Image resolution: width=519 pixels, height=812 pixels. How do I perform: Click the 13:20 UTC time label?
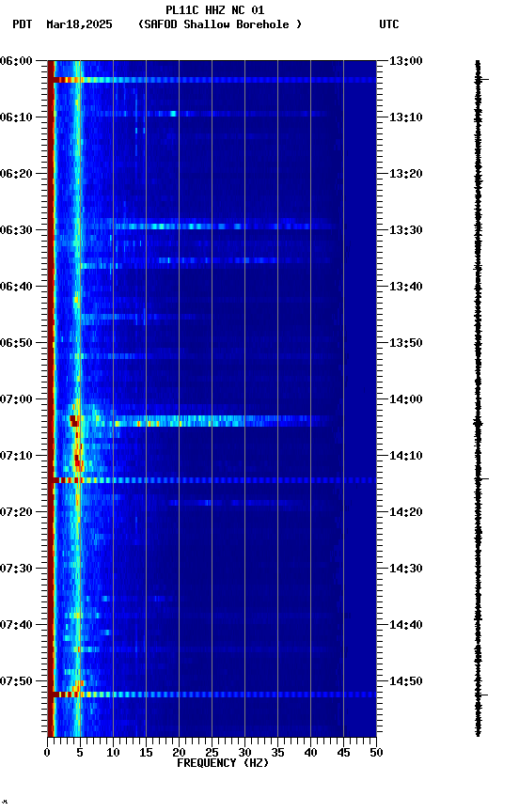[406, 174]
